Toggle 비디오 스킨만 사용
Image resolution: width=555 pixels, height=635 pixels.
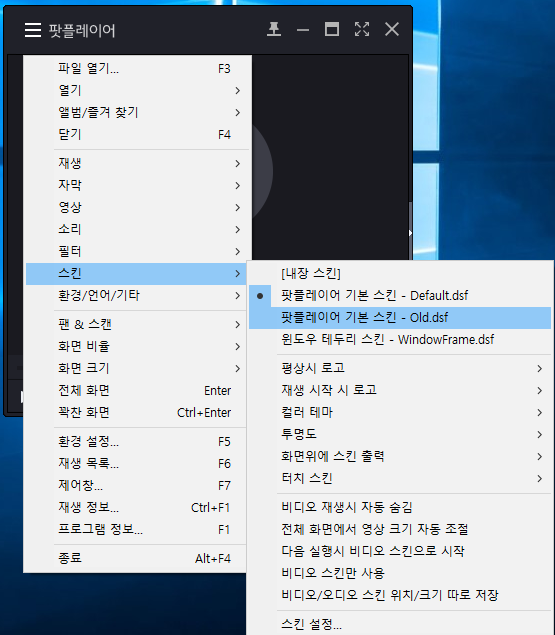[400, 573]
